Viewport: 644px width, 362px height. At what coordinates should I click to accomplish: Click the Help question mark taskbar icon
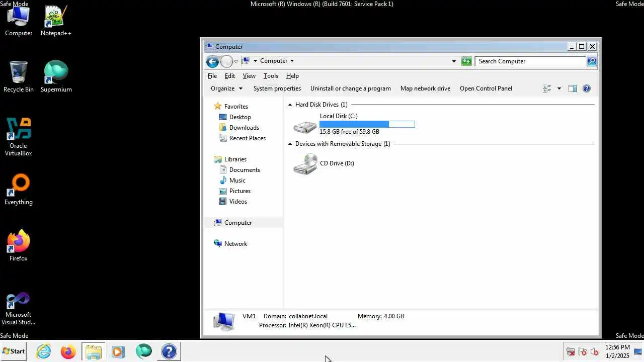point(169,351)
